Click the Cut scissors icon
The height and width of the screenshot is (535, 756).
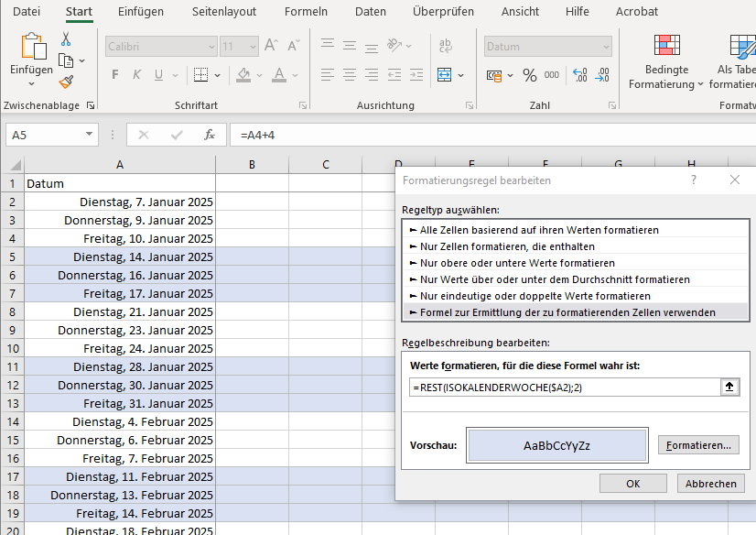point(66,39)
